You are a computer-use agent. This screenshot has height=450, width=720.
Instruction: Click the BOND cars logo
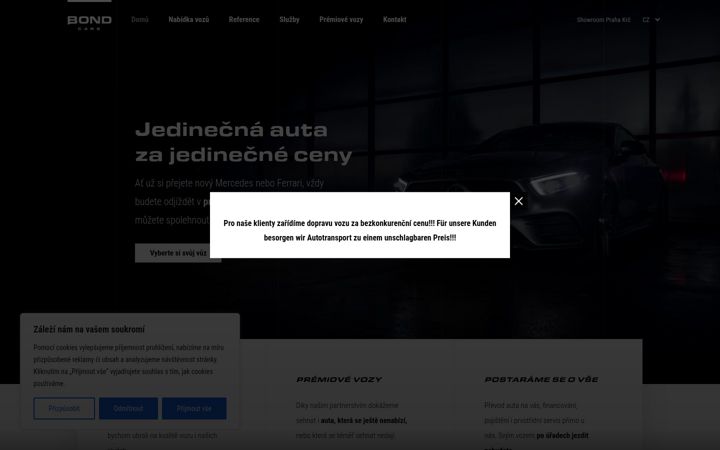click(x=90, y=22)
